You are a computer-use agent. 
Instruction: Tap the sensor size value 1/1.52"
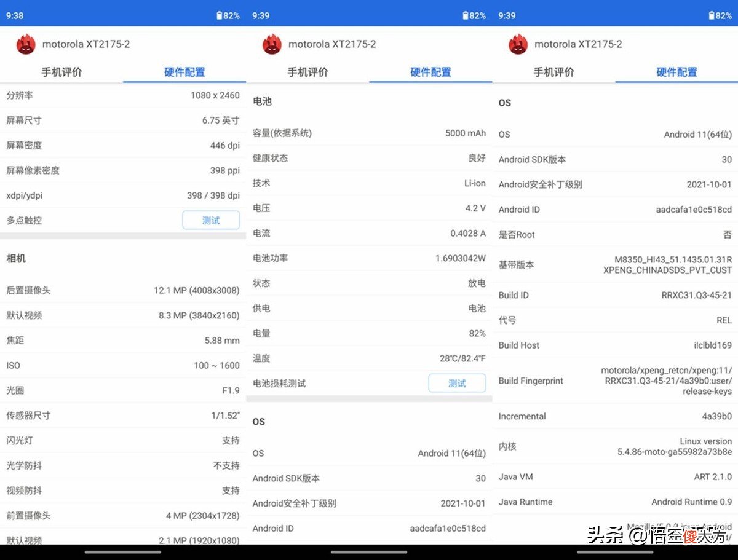tap(225, 416)
